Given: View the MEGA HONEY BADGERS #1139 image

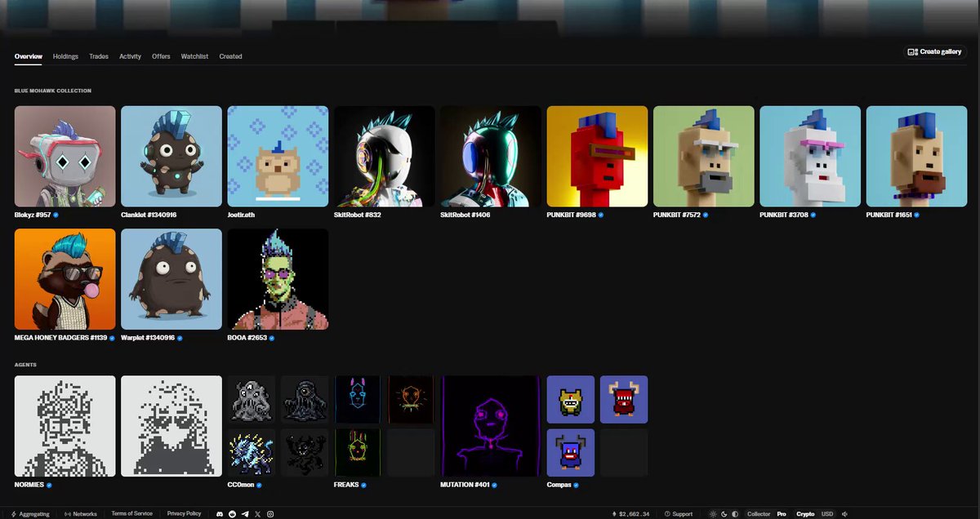Looking at the screenshot, I should coord(65,279).
